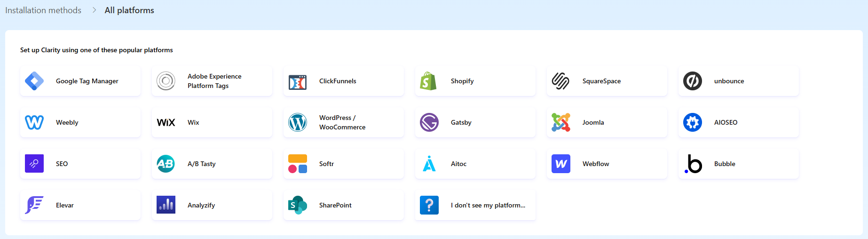868x239 pixels.
Task: Choose the ClickFunnels platform card
Action: click(344, 81)
